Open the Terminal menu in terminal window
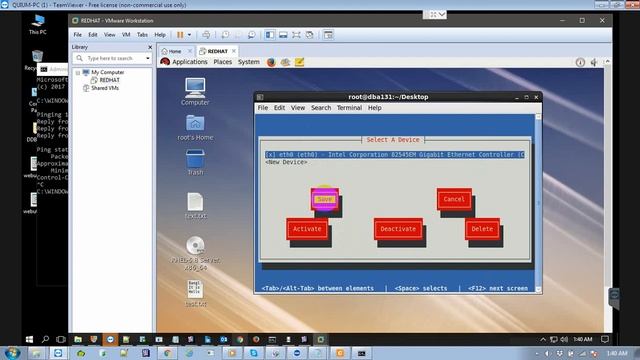The width and height of the screenshot is (640, 360). 349,108
